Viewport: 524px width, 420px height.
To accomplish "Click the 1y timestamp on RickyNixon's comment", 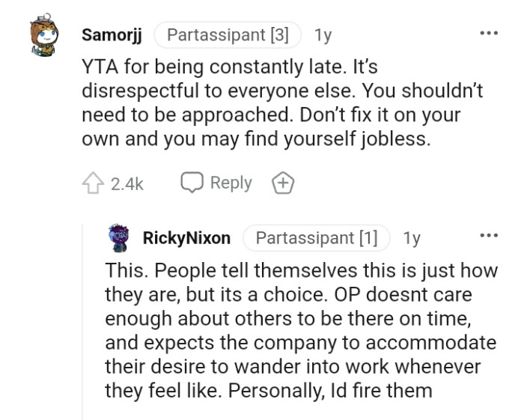I will 411,238.
